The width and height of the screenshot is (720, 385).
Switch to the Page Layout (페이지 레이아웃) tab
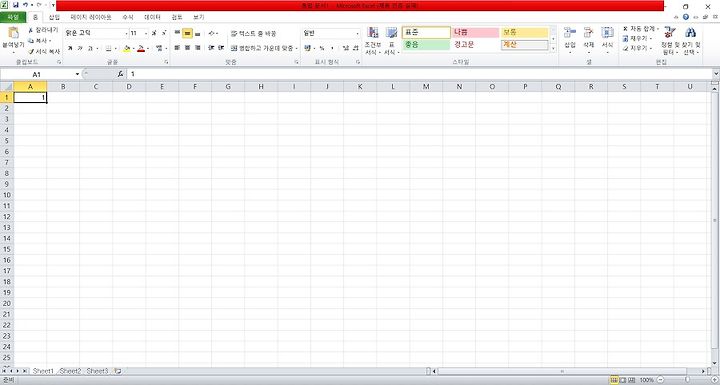point(91,17)
